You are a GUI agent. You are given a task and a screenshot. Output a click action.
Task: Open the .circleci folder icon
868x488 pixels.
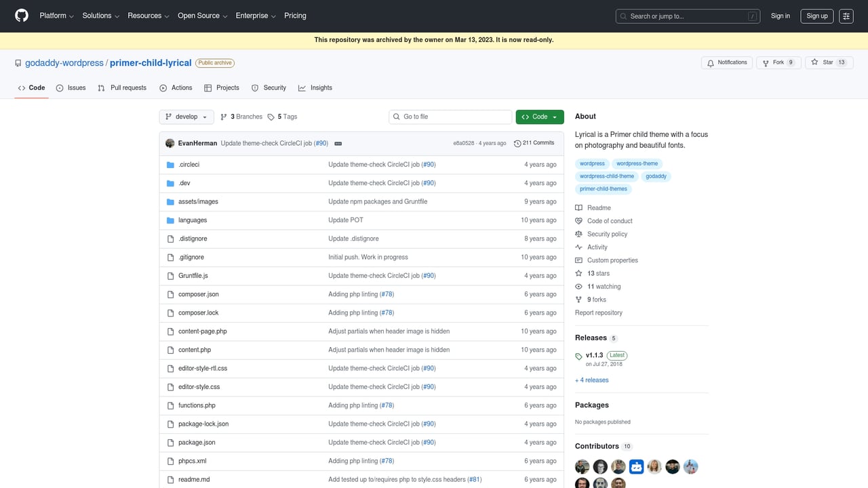(x=171, y=164)
